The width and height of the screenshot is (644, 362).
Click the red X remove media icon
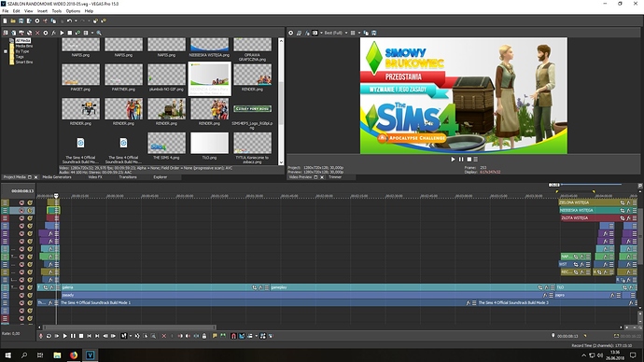[x=37, y=33]
